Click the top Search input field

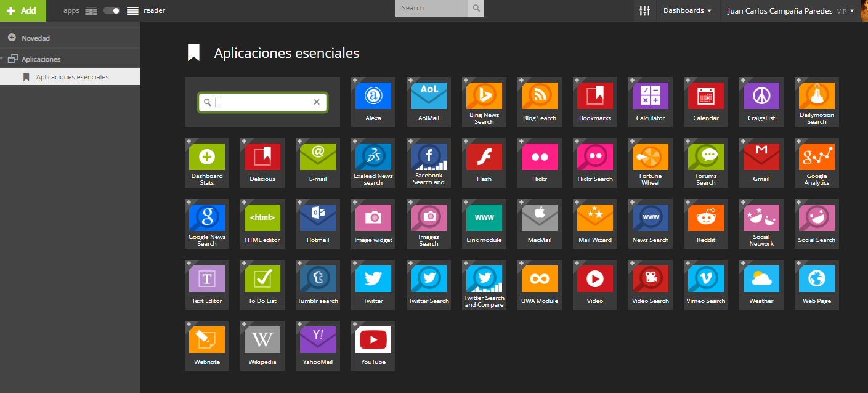point(431,9)
